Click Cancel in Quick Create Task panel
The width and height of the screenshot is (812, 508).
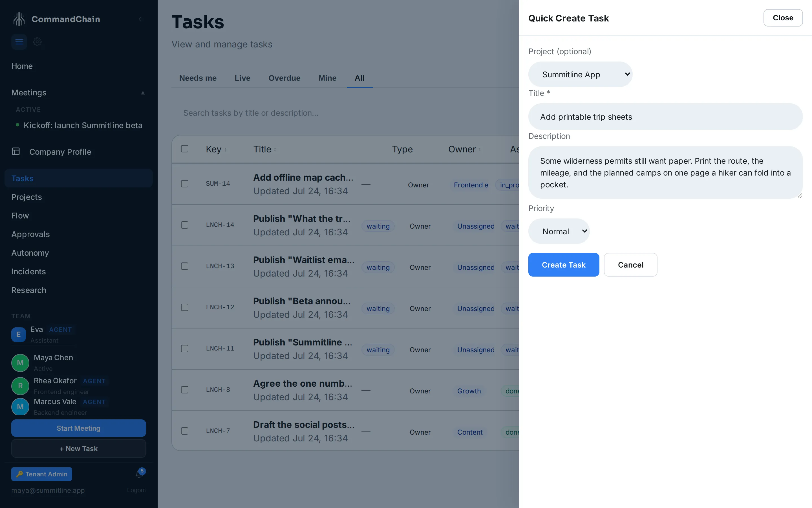coord(630,265)
